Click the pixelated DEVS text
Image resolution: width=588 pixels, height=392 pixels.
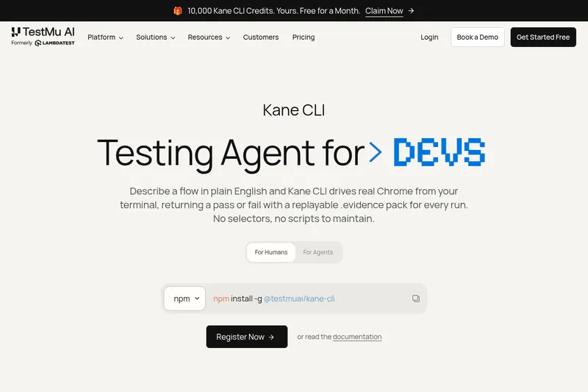(x=439, y=152)
